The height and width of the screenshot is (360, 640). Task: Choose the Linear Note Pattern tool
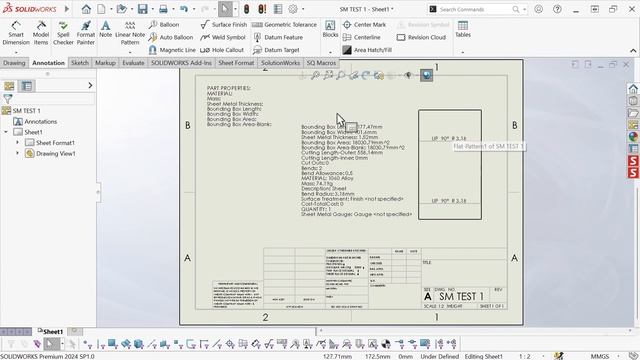[130, 32]
